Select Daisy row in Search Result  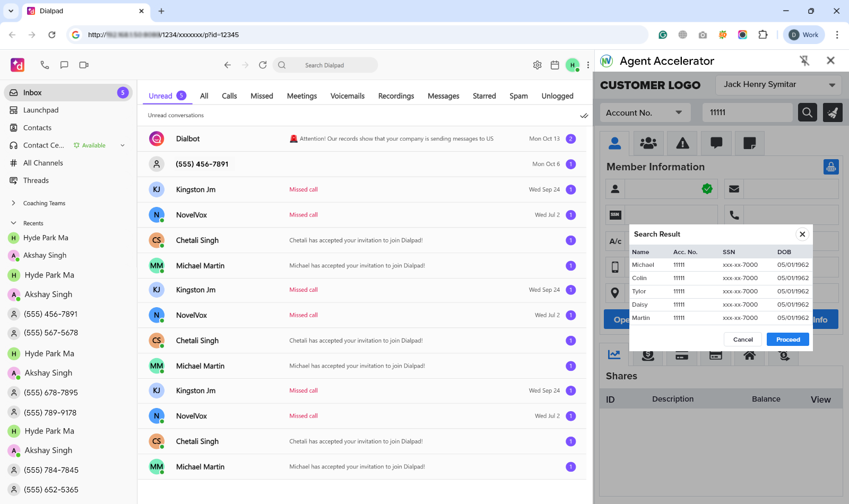[x=721, y=305]
